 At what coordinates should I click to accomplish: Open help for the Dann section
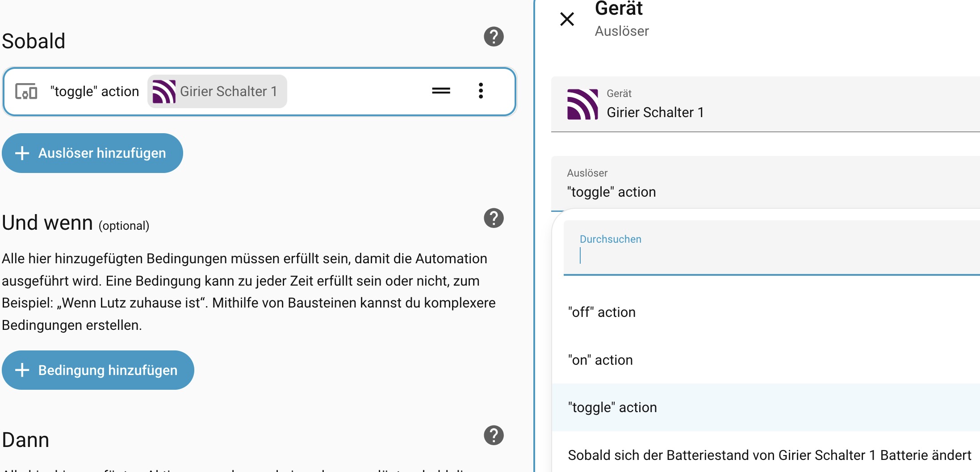click(x=494, y=435)
